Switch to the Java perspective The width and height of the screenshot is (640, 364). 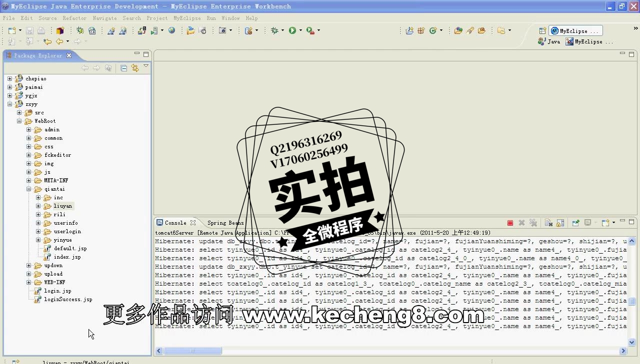(x=549, y=42)
